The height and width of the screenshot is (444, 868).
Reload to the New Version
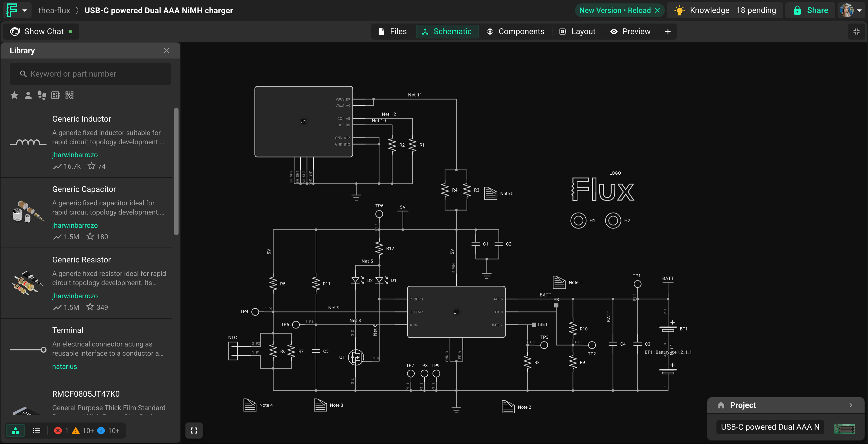click(x=615, y=10)
